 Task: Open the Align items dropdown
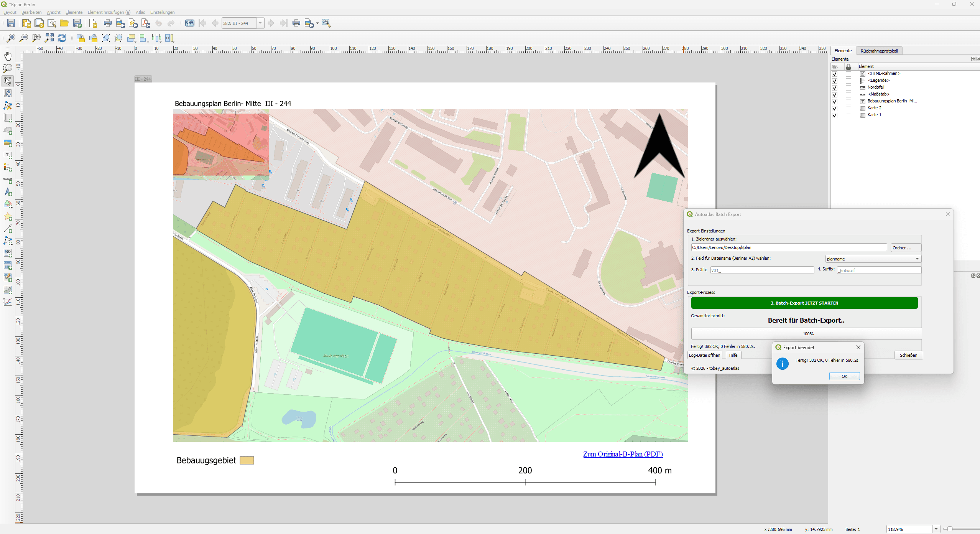tap(144, 38)
